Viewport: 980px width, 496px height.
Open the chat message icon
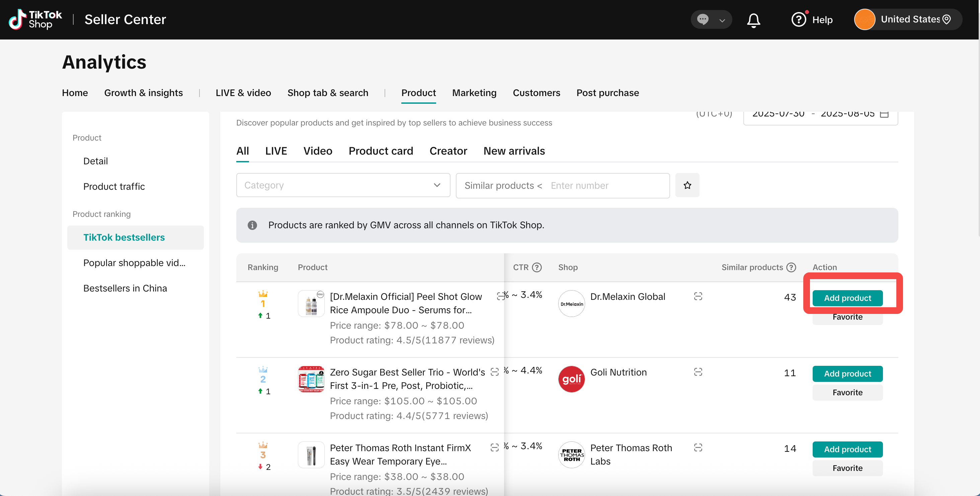703,19
